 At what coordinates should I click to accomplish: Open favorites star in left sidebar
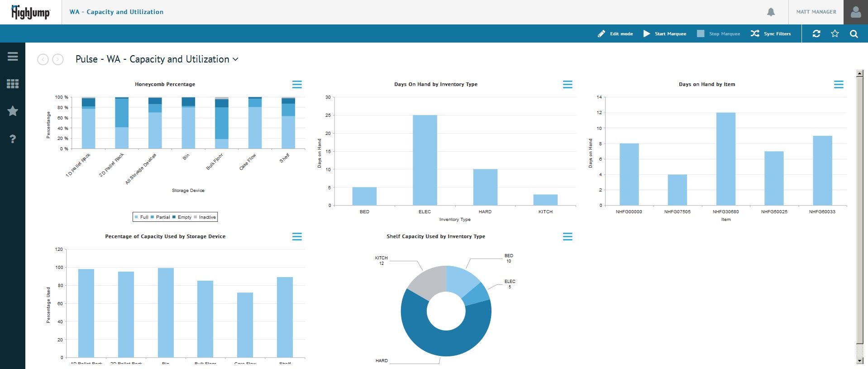coord(13,111)
